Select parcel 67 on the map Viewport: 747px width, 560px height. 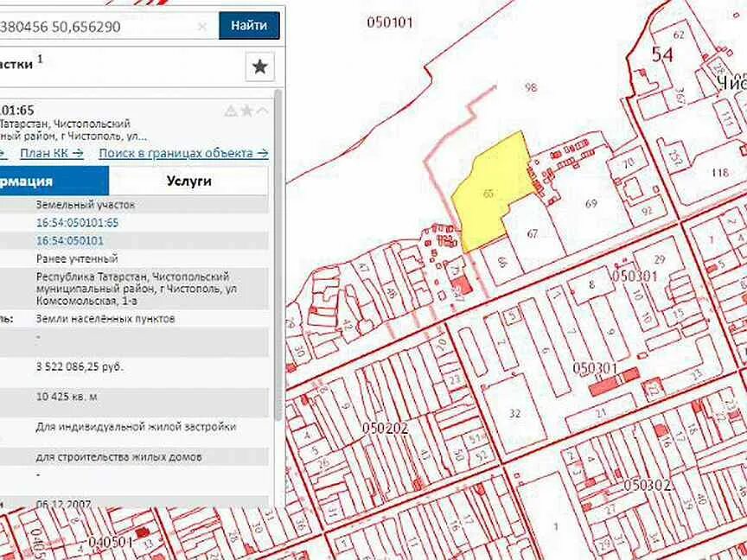tap(533, 233)
